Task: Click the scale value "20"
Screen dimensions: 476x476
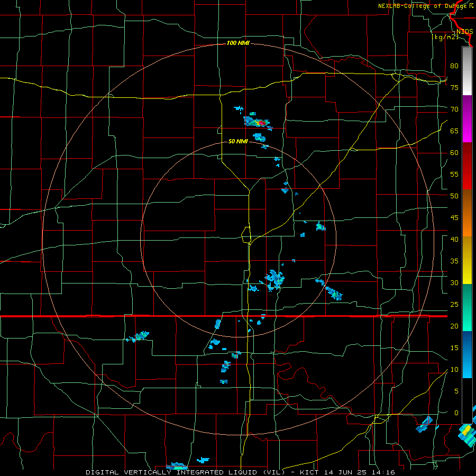Action: 454,326
